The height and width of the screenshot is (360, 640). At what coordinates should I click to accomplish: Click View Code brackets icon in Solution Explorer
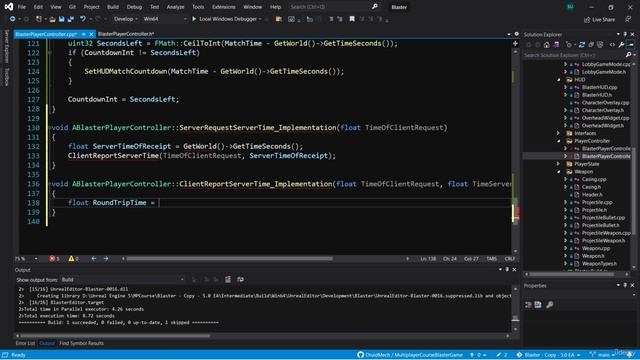click(612, 45)
